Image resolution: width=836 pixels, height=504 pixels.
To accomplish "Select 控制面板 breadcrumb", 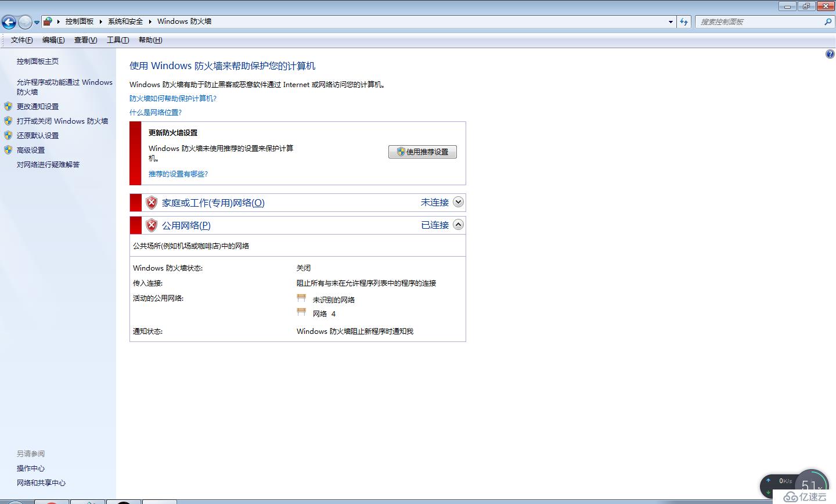I will click(x=80, y=21).
